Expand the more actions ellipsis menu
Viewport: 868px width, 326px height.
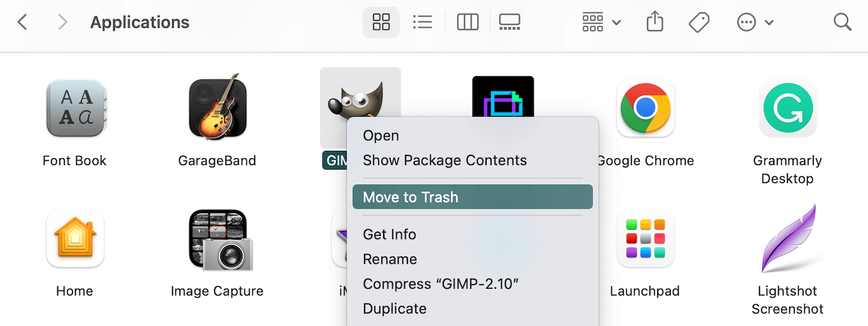tap(755, 23)
